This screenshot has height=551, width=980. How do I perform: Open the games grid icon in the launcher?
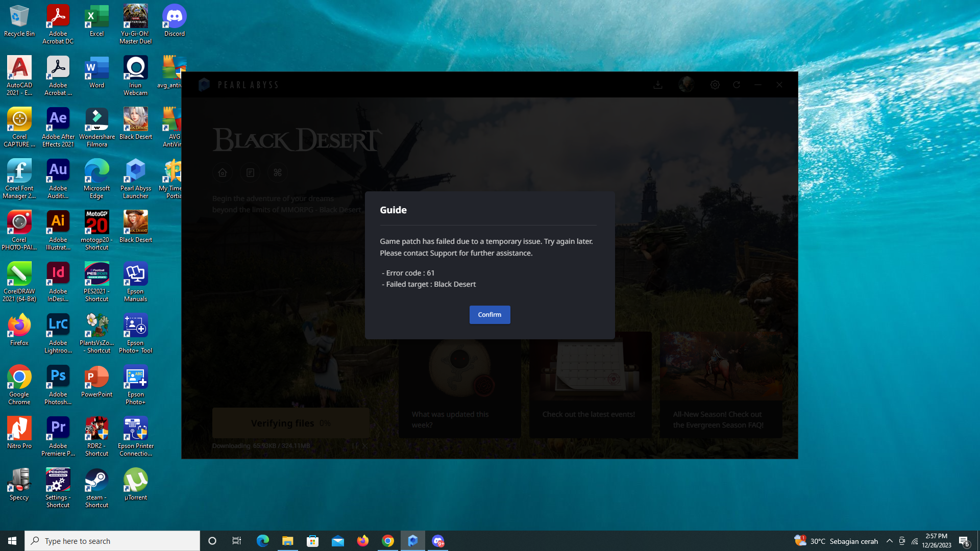277,172
